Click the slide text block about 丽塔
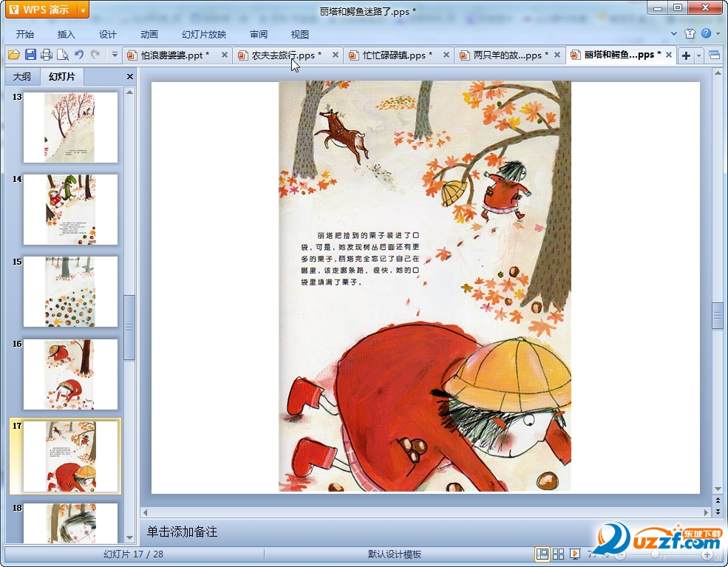Image resolution: width=728 pixels, height=567 pixels. [x=360, y=259]
